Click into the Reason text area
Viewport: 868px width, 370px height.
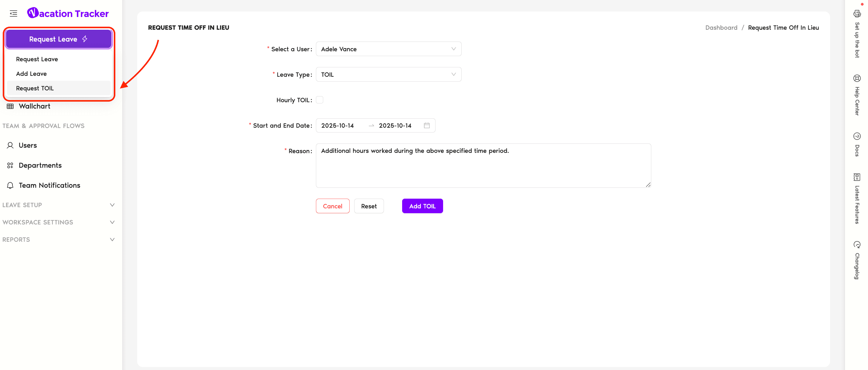[483, 166]
